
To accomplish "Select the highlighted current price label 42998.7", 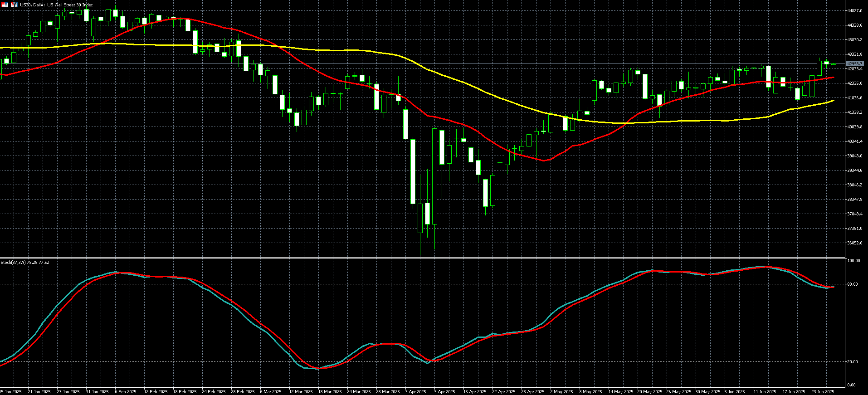I will pos(855,64).
